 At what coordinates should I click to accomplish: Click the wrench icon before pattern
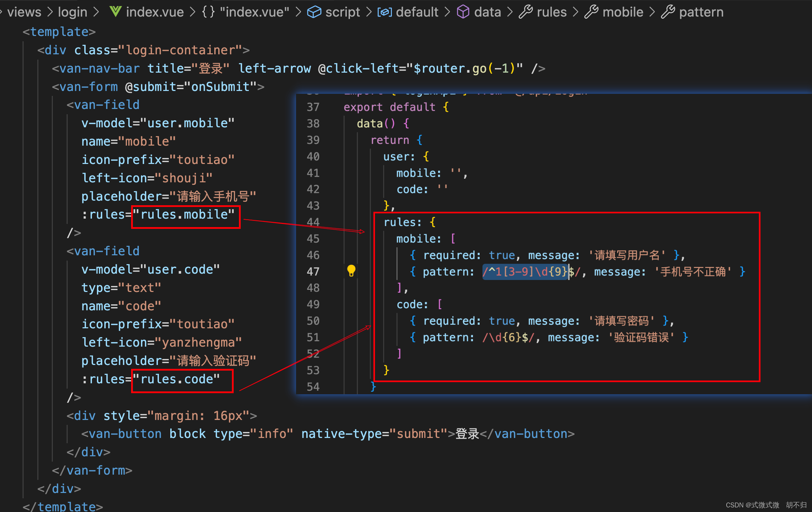point(668,12)
